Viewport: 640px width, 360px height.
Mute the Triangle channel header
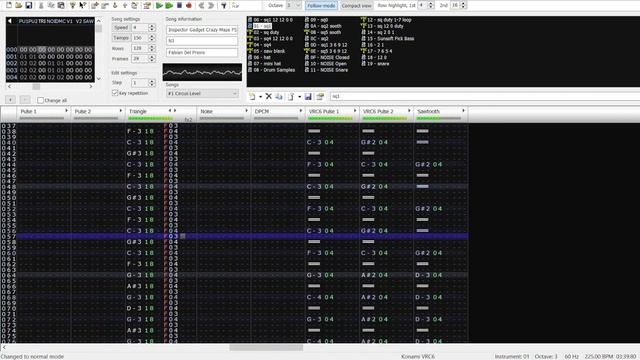[160, 113]
